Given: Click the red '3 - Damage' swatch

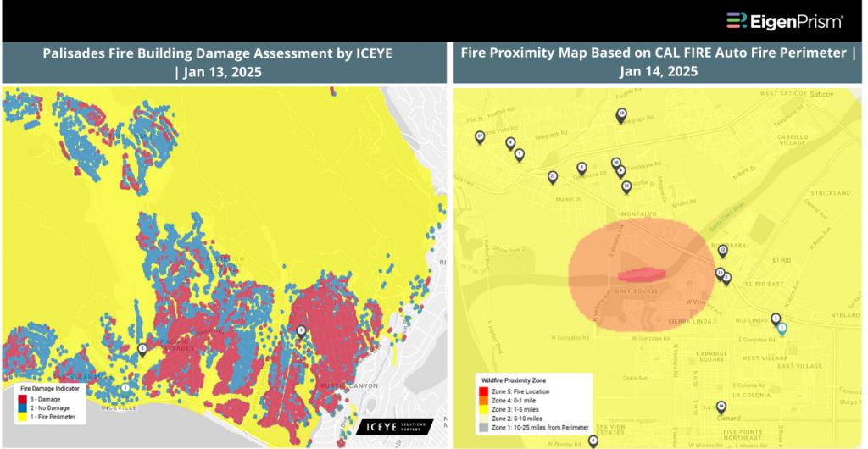Looking at the screenshot, I should [x=21, y=399].
